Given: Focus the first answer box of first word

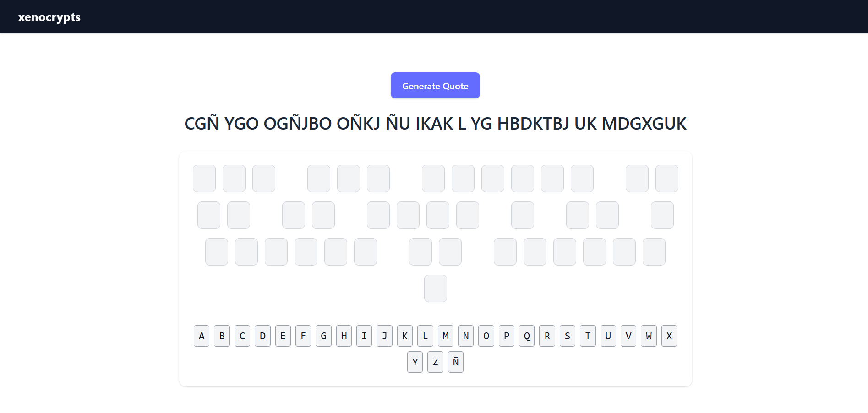Looking at the screenshot, I should [204, 179].
